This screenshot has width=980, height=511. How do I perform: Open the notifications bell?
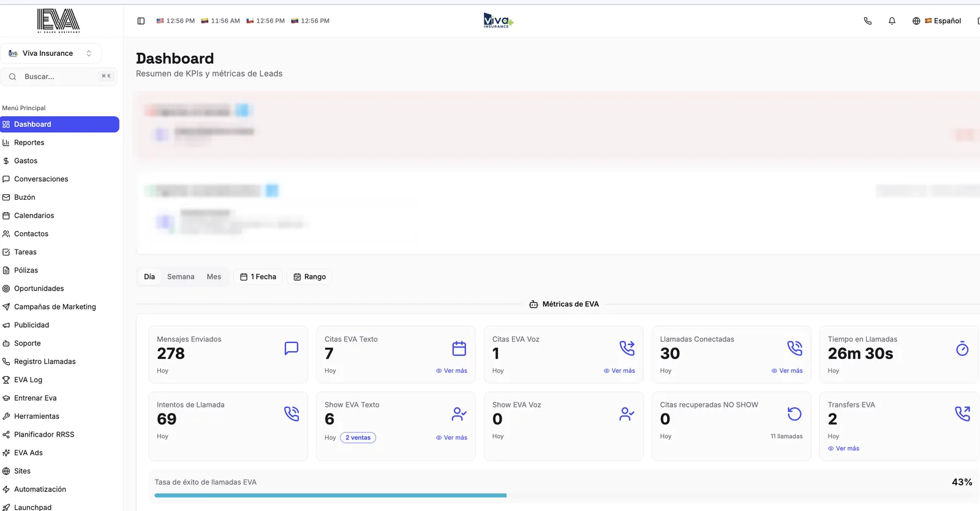892,21
